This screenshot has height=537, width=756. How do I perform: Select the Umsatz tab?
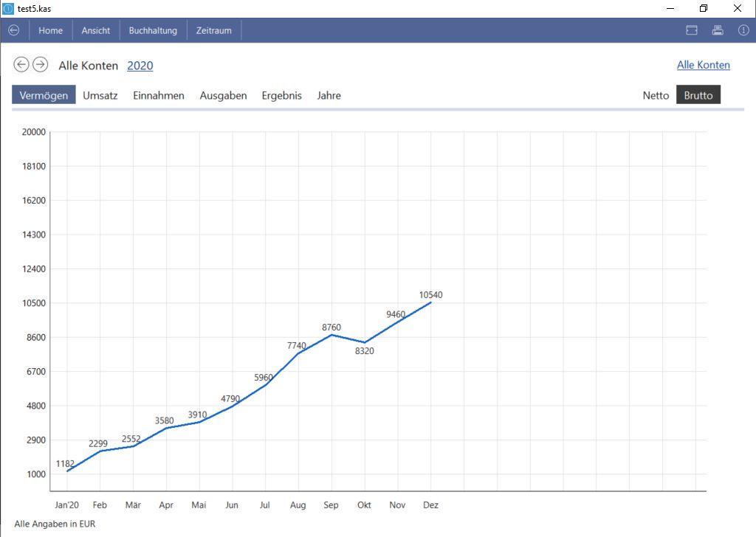tap(100, 95)
